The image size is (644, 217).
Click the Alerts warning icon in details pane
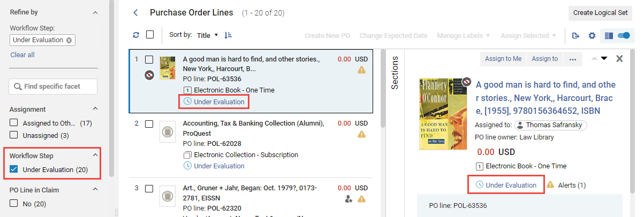[x=550, y=185]
